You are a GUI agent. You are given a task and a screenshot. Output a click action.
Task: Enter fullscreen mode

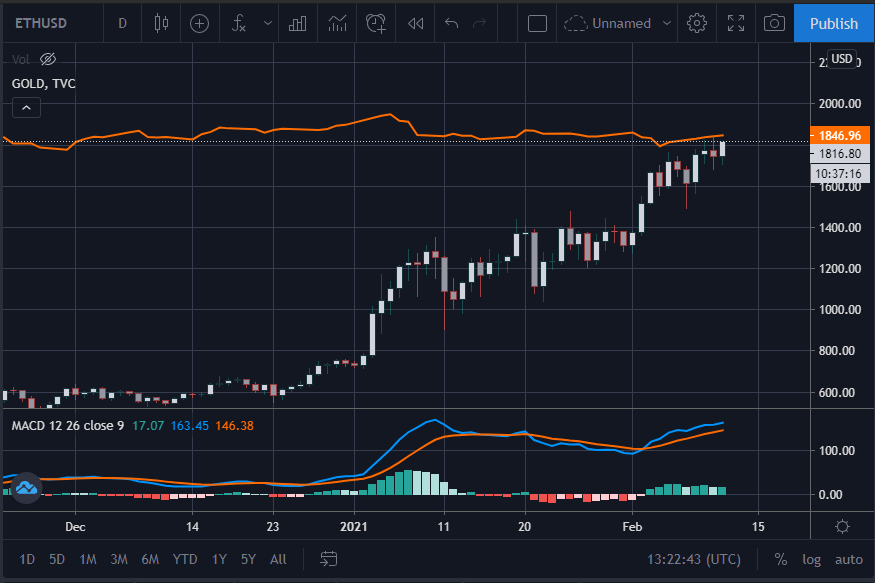736,23
